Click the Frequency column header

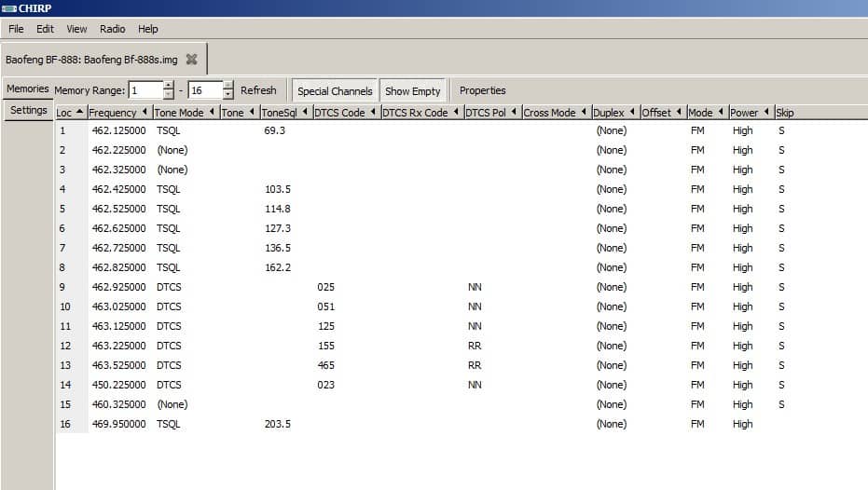(x=118, y=113)
